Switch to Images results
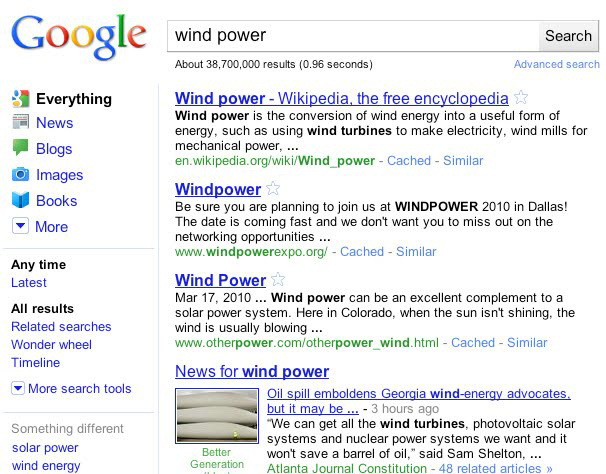This screenshot has width=606, height=474. click(x=60, y=175)
